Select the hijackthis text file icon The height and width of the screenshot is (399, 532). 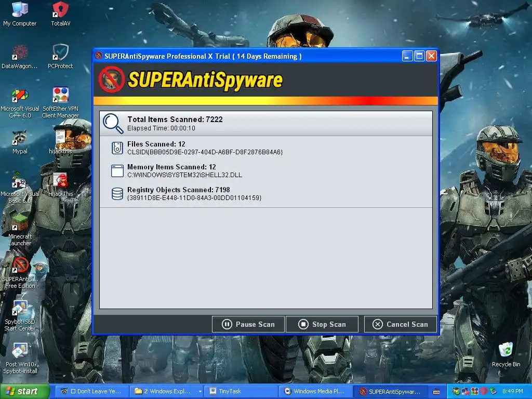(x=60, y=142)
